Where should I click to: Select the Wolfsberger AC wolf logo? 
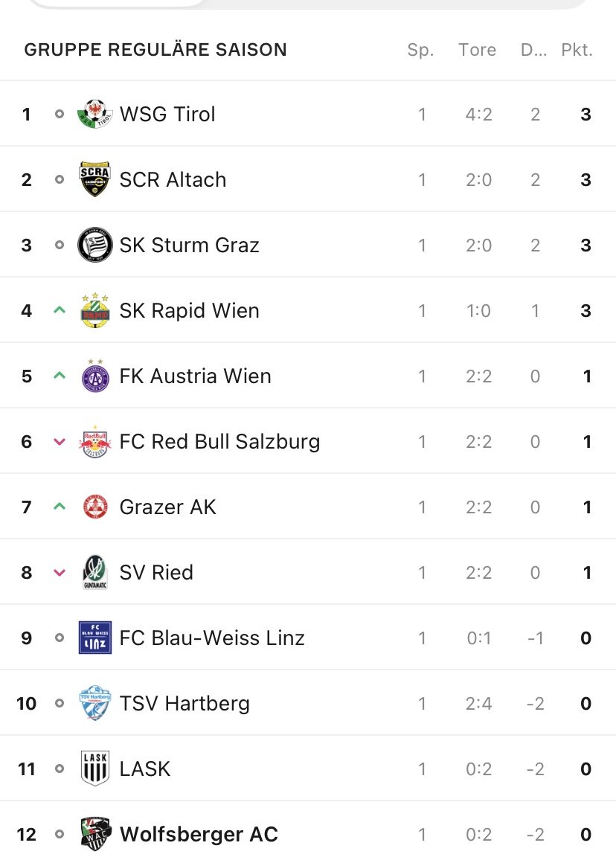coord(95,835)
